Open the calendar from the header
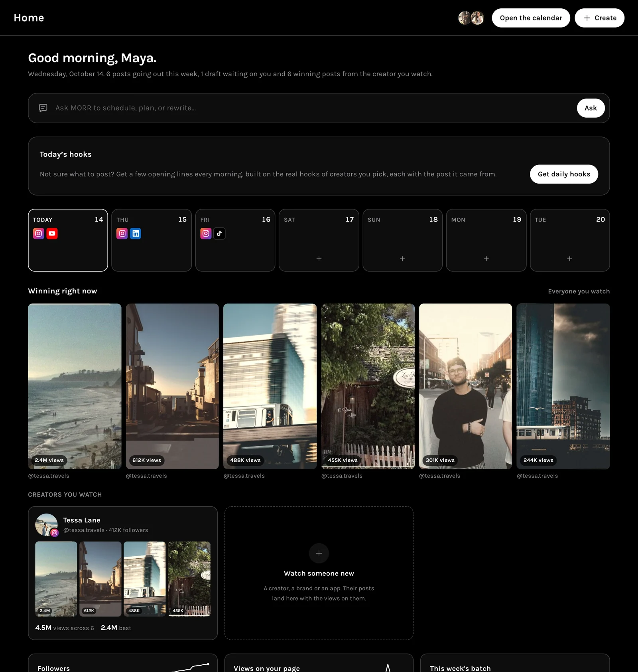 click(531, 18)
